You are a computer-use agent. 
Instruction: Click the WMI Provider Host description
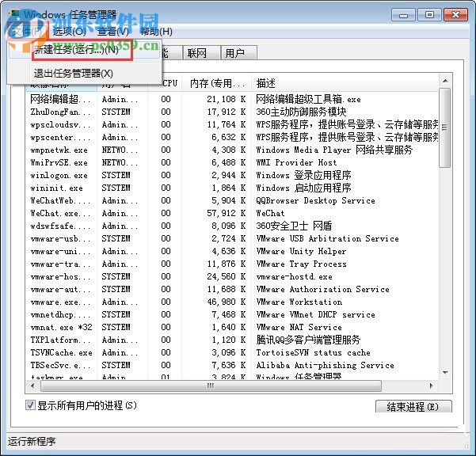(296, 162)
